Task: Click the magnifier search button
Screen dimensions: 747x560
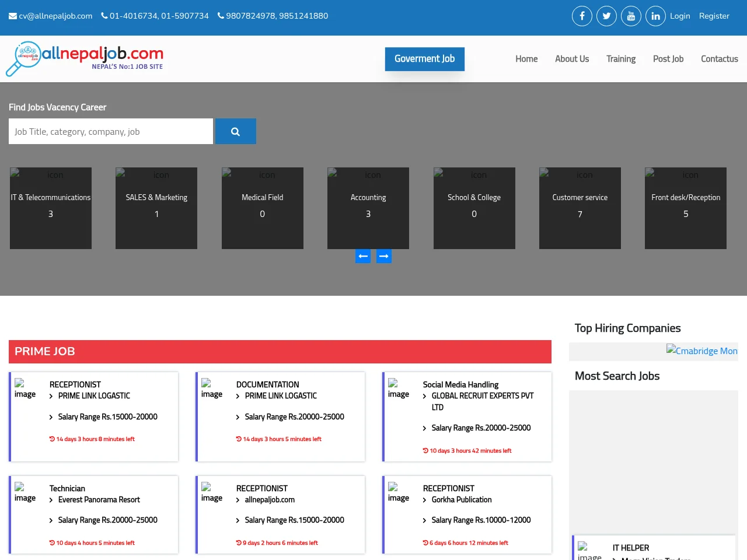Action: tap(236, 131)
